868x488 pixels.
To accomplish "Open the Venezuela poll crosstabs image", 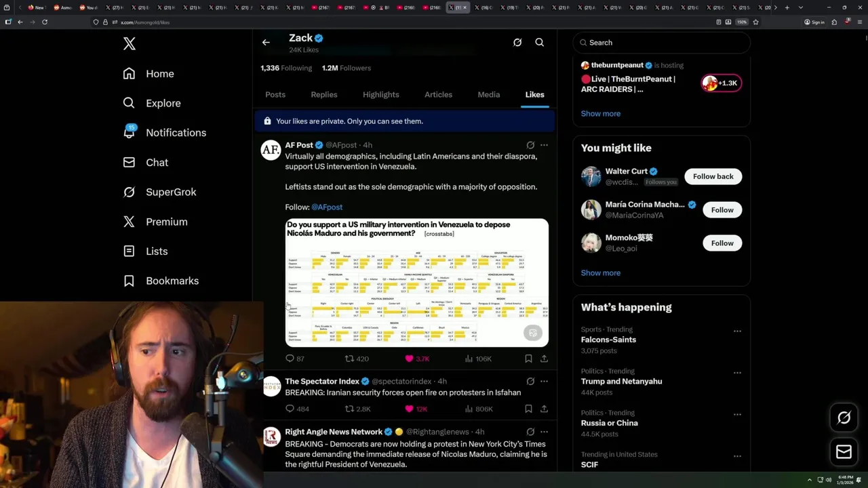I will point(417,283).
